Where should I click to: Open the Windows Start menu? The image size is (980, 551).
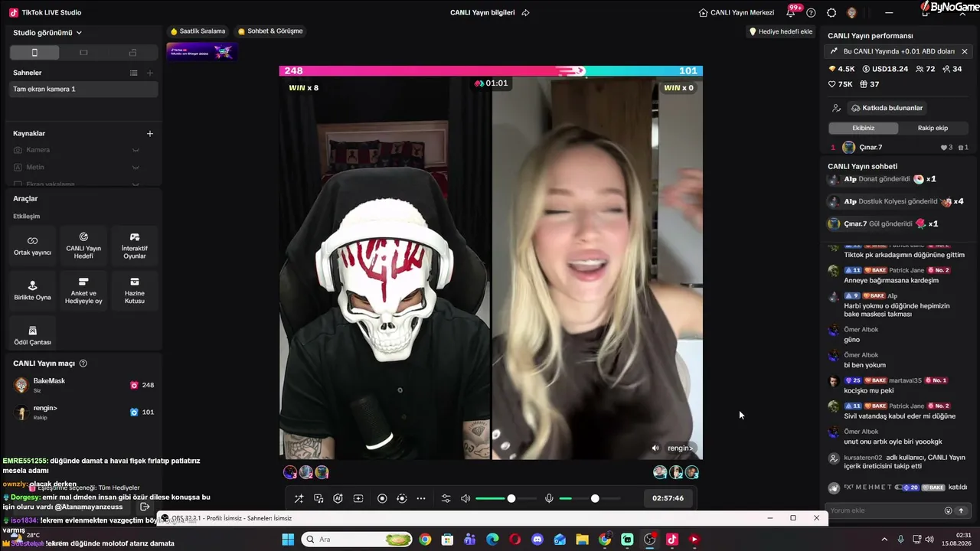tap(288, 540)
